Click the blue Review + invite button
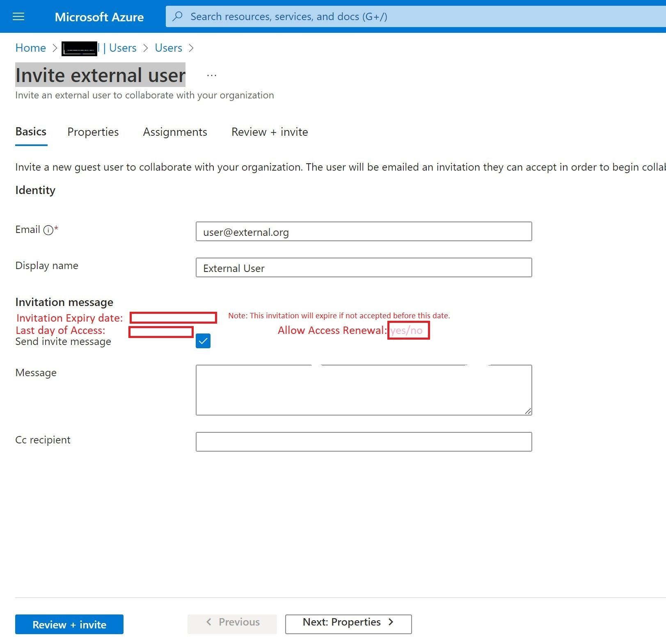The width and height of the screenshot is (666, 644). pyautogui.click(x=69, y=624)
